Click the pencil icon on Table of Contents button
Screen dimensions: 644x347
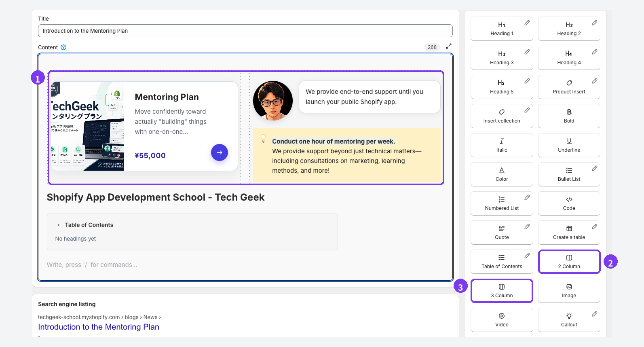coord(527,256)
